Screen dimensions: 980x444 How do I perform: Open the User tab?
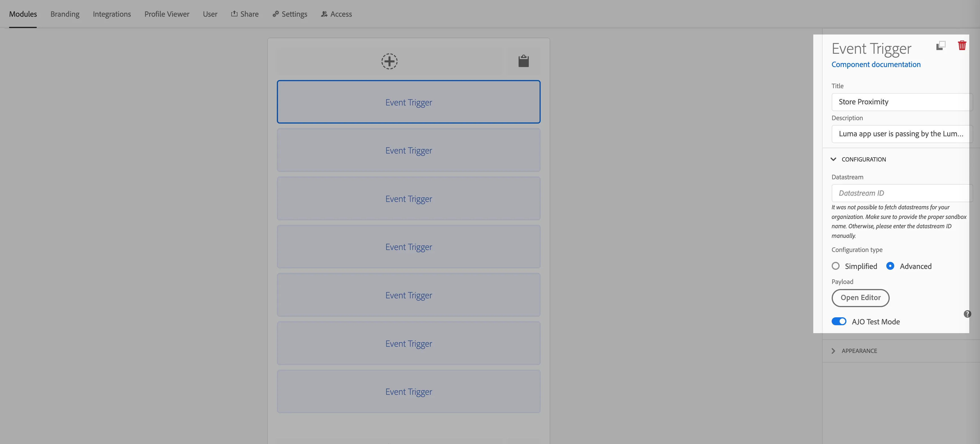210,14
